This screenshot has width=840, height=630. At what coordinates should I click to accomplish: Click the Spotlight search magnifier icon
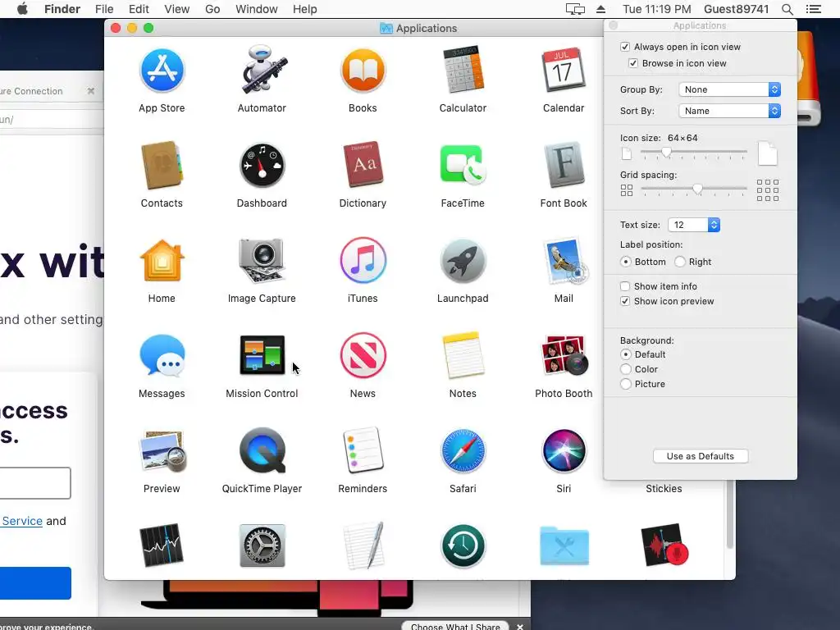787,9
